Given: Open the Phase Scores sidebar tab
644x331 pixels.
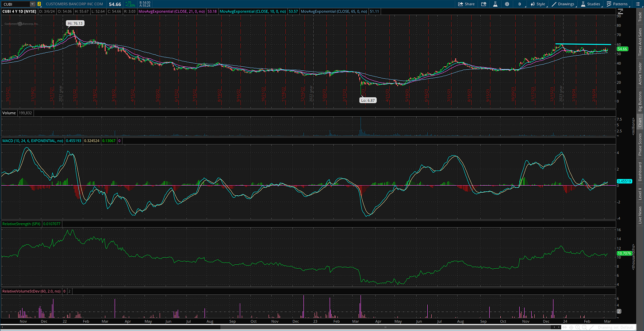Looking at the screenshot, I should (640, 145).
